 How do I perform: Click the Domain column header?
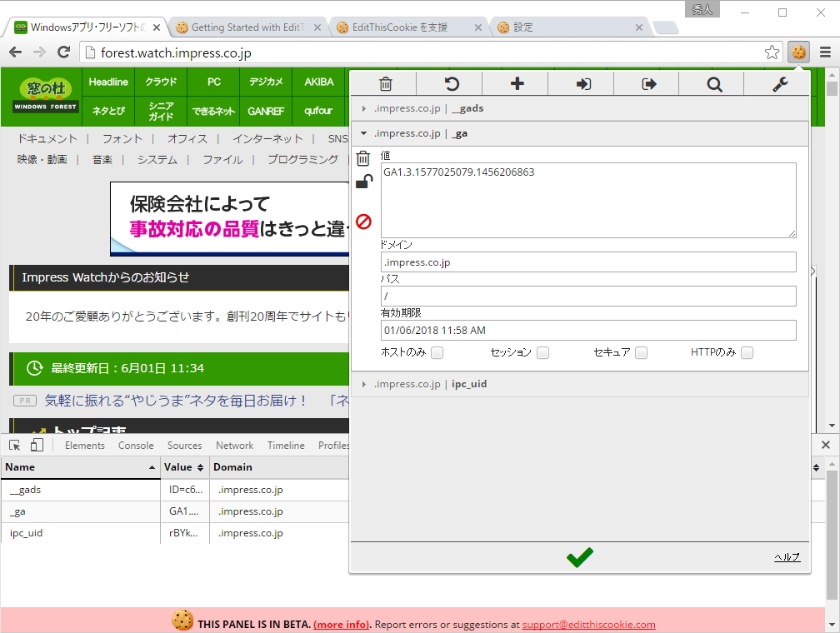point(232,467)
